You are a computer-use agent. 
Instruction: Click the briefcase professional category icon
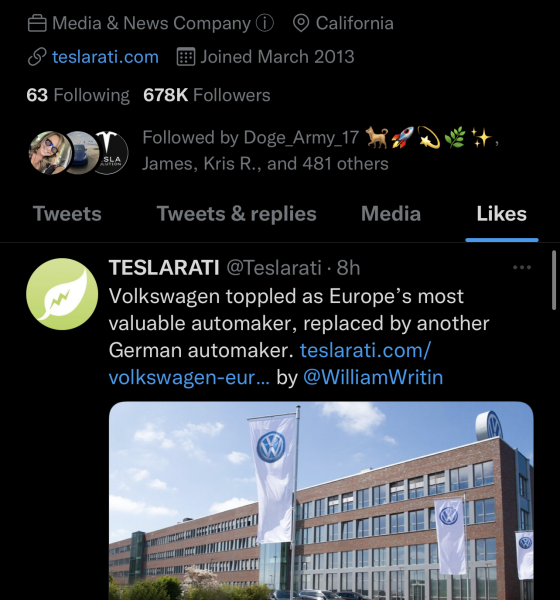[x=37, y=23]
